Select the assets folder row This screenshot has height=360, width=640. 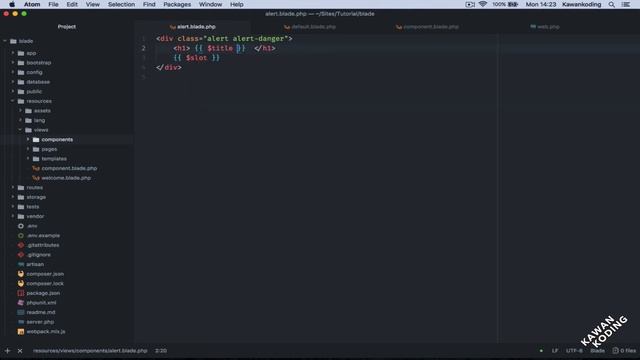click(x=67, y=111)
